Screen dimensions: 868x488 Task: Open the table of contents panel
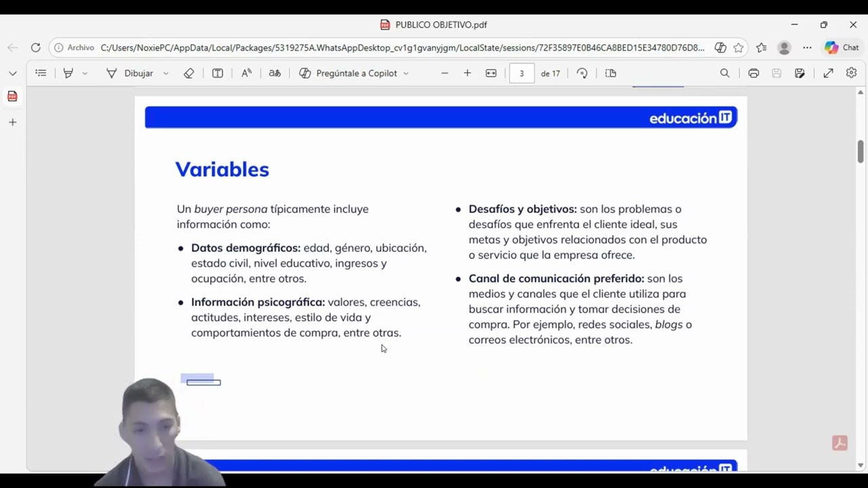pos(41,73)
